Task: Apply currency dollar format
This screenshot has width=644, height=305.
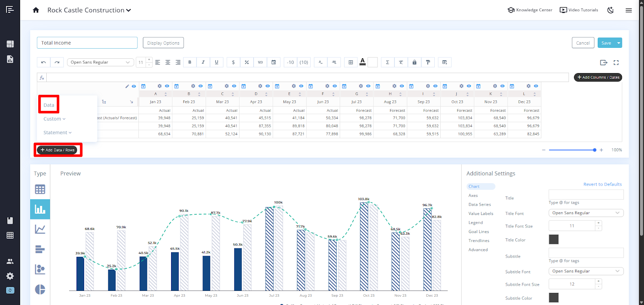Action: click(x=233, y=62)
